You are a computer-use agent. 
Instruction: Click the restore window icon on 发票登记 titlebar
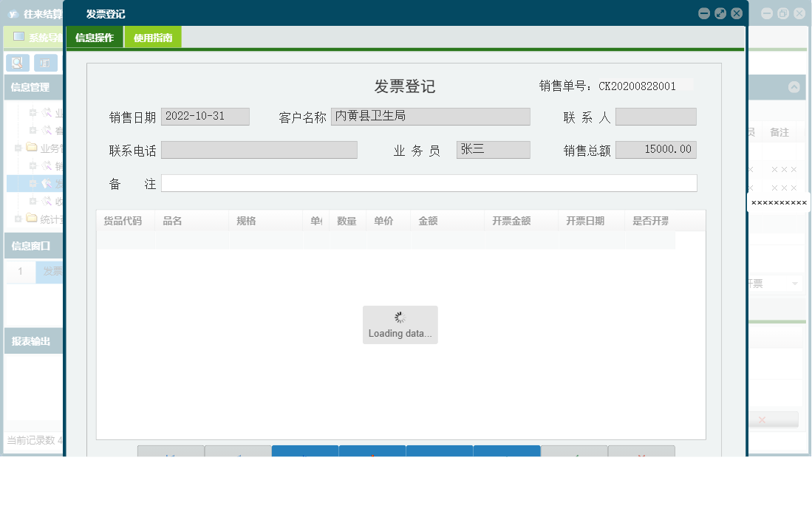coord(720,13)
